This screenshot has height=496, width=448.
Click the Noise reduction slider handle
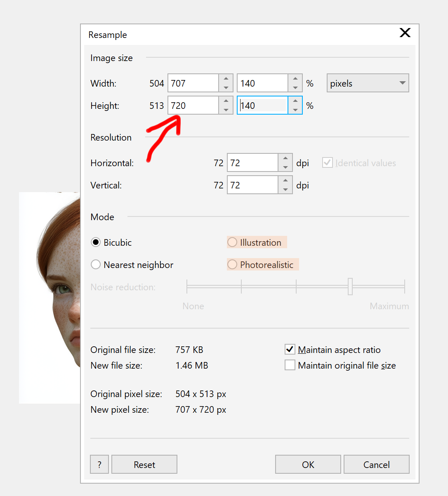pyautogui.click(x=350, y=287)
